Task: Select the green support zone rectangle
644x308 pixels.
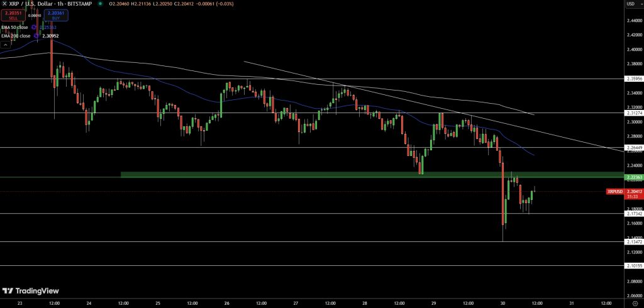Action: point(372,175)
